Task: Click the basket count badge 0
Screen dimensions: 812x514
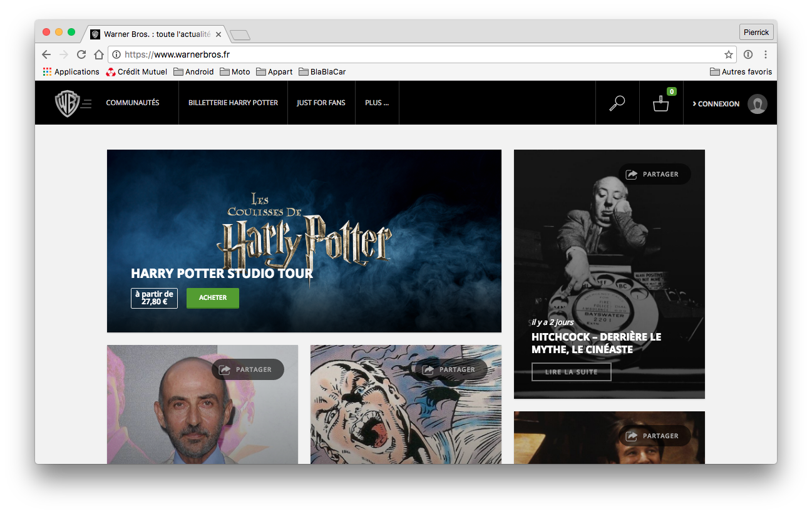Action: coord(671,92)
